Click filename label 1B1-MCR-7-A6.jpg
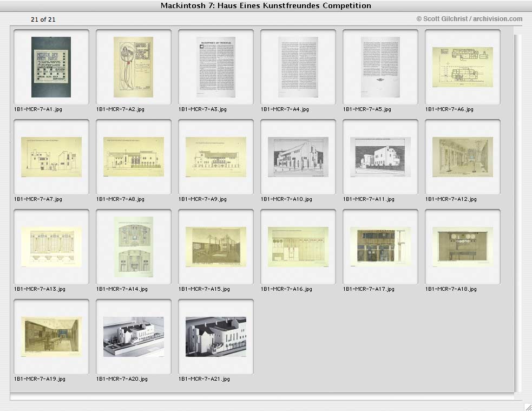The width and height of the screenshot is (532, 411). pos(450,109)
